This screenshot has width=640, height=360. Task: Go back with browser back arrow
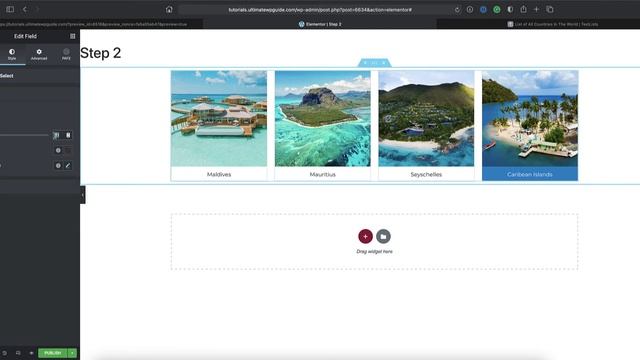click(25, 9)
